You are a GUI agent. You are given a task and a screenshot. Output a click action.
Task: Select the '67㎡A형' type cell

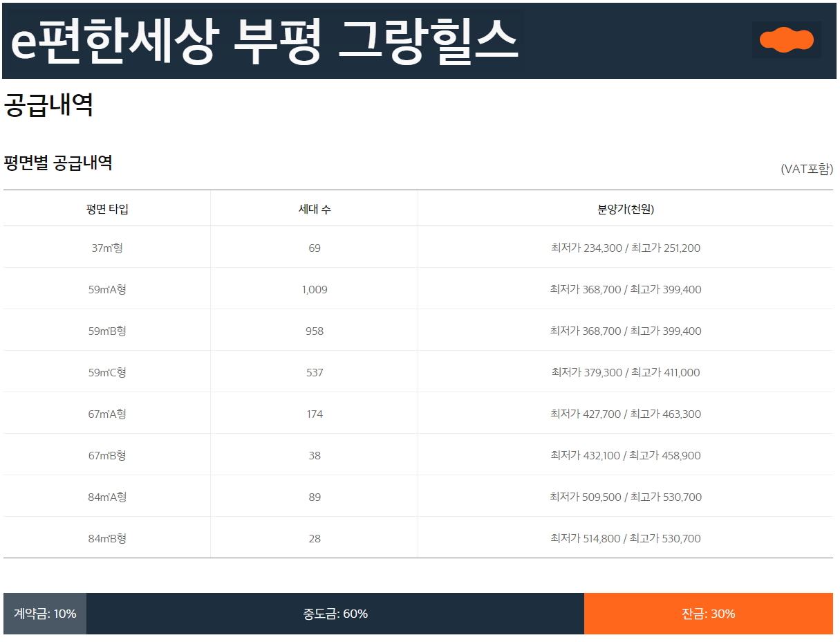pos(107,414)
